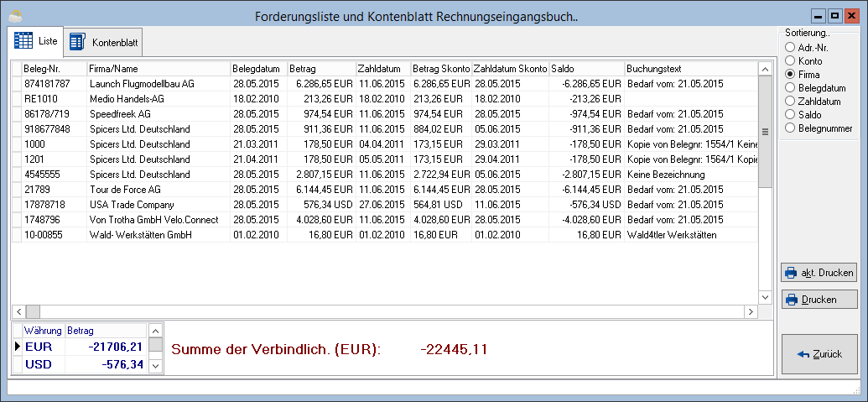Select USA Trade Company row

coord(385,204)
